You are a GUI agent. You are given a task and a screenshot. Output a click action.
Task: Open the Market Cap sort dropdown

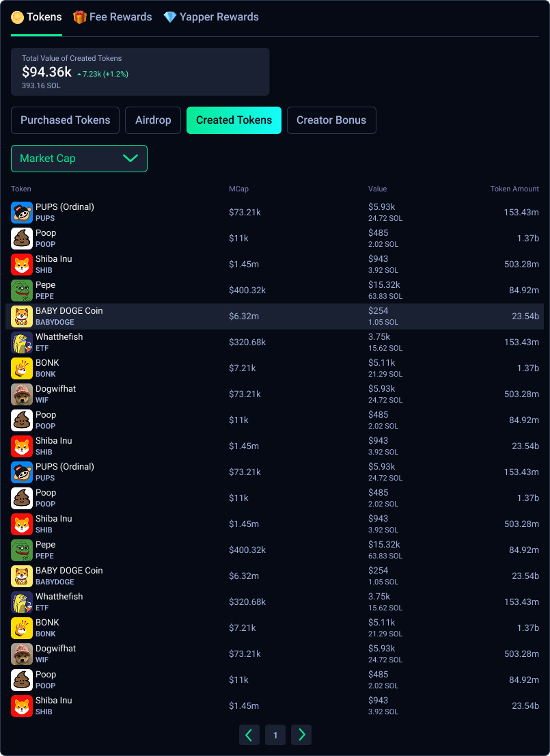click(x=79, y=159)
